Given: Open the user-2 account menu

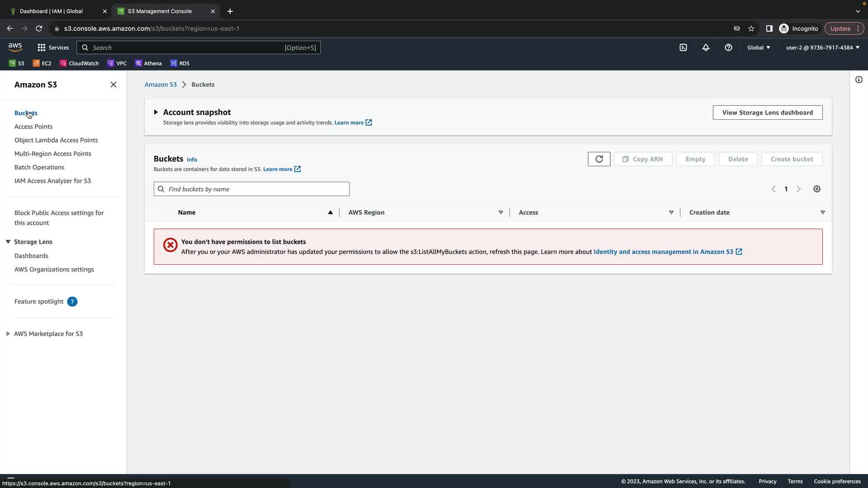Looking at the screenshot, I should point(822,47).
